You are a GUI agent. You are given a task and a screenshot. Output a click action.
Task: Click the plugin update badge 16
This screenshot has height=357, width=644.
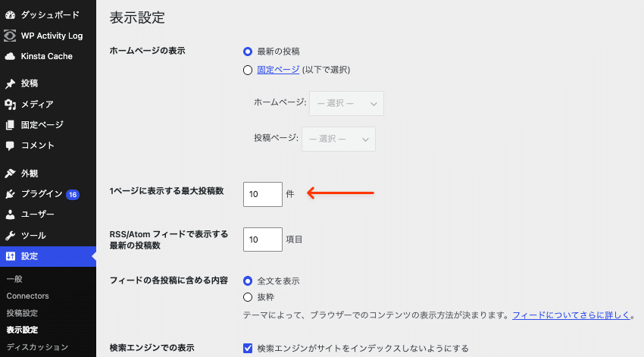(x=73, y=194)
